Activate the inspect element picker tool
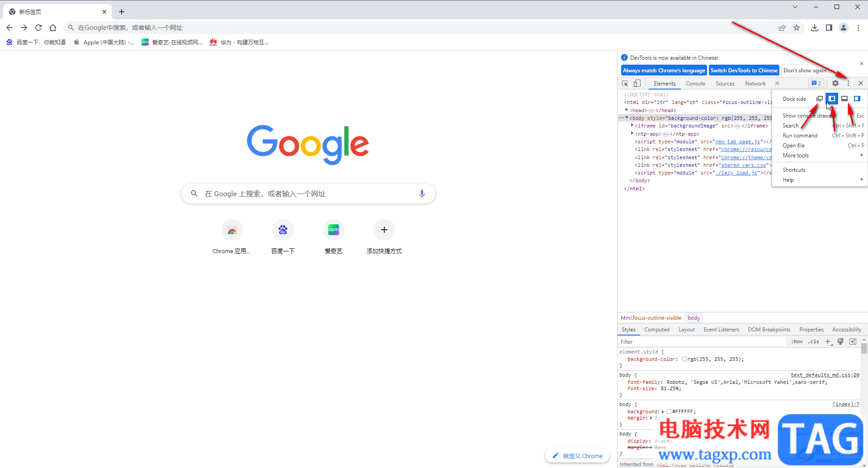Screen dimensions: 868x468 point(625,83)
